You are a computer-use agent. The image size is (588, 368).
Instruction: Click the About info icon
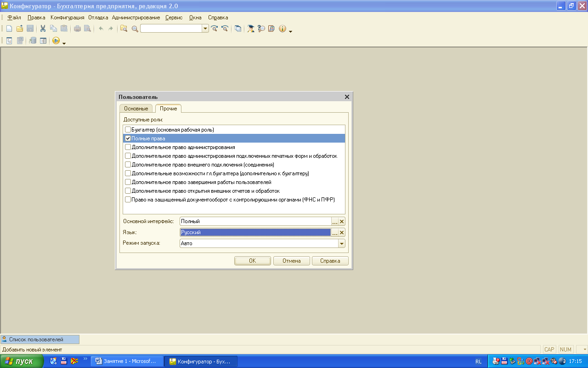click(282, 29)
